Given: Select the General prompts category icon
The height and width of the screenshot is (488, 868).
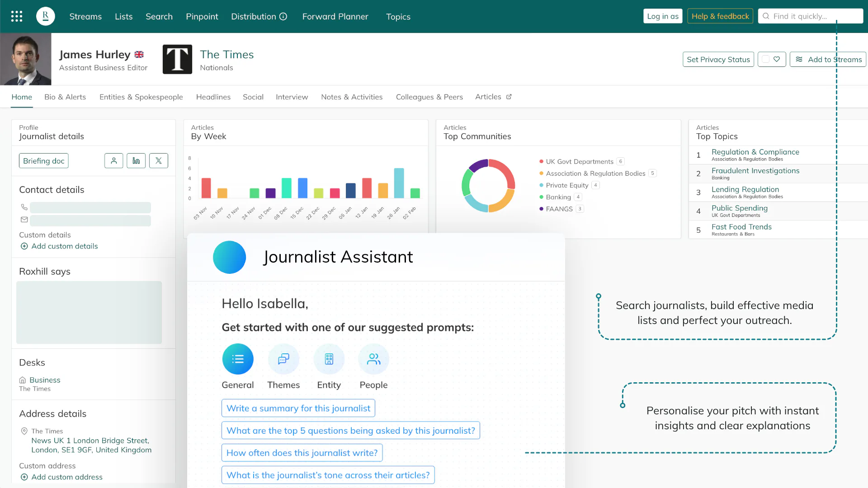Looking at the screenshot, I should tap(238, 359).
